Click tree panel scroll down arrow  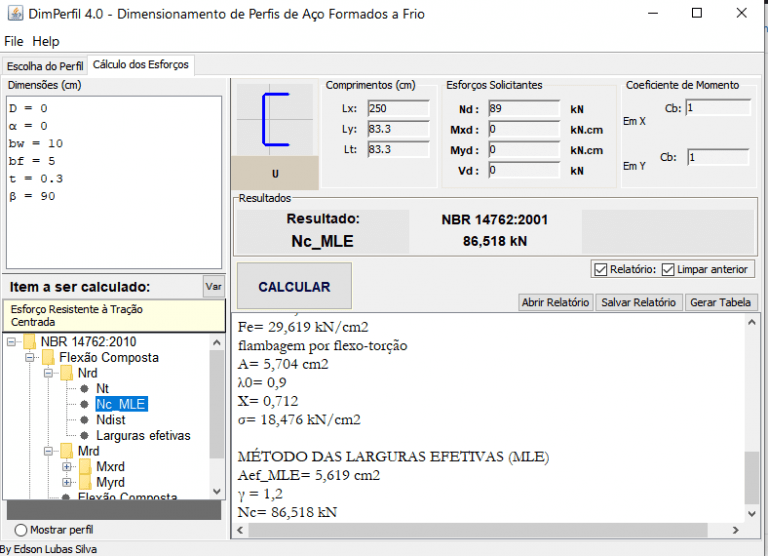(216, 491)
